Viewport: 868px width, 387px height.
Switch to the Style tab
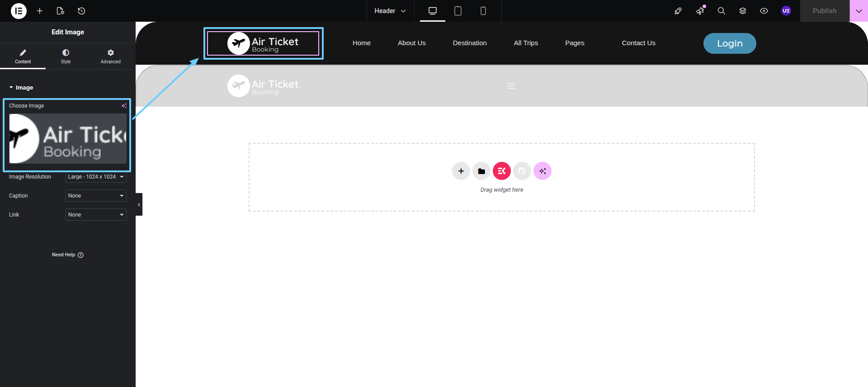(66, 57)
